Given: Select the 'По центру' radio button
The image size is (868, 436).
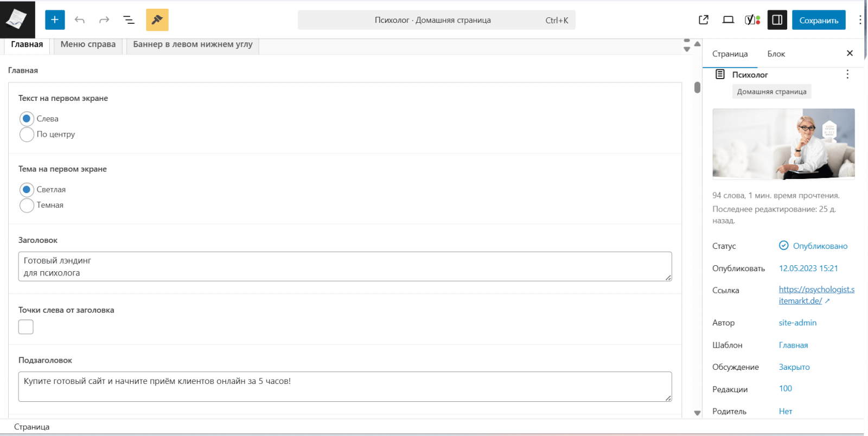Looking at the screenshot, I should (27, 134).
